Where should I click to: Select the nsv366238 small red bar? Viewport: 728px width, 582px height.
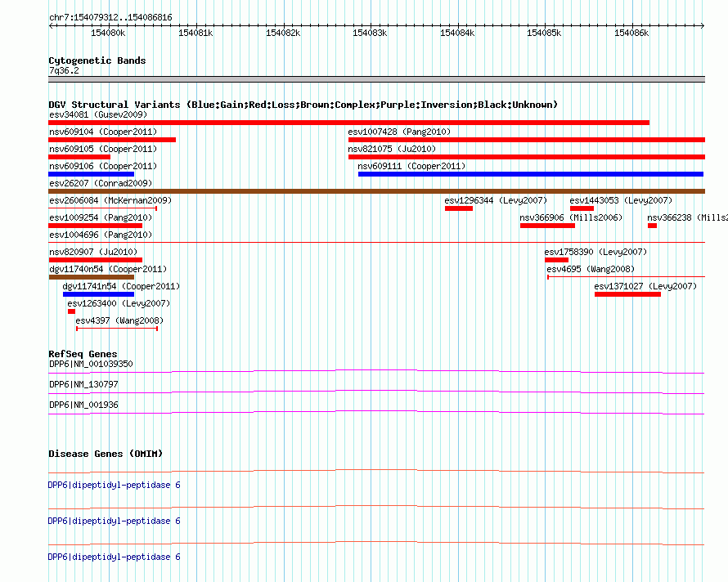coord(652,226)
